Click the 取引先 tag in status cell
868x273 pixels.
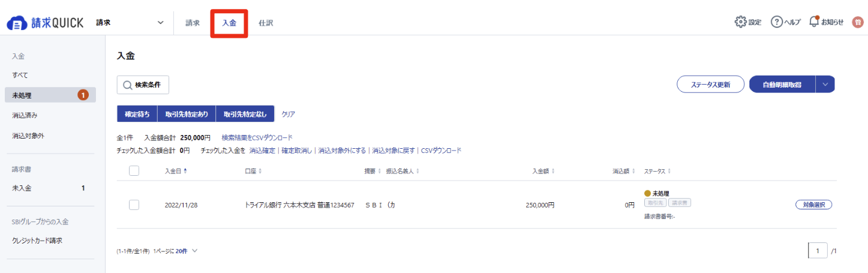[655, 203]
